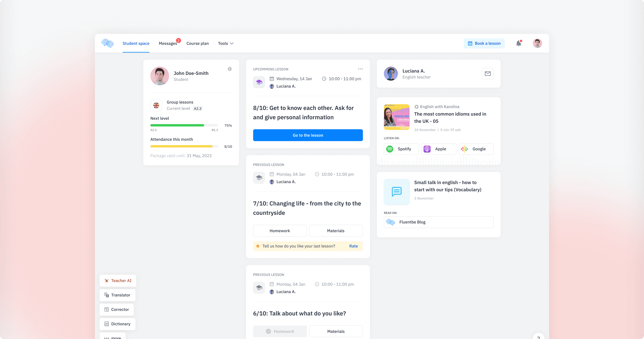
Task: Click Go to the lesson button
Action: tap(308, 135)
